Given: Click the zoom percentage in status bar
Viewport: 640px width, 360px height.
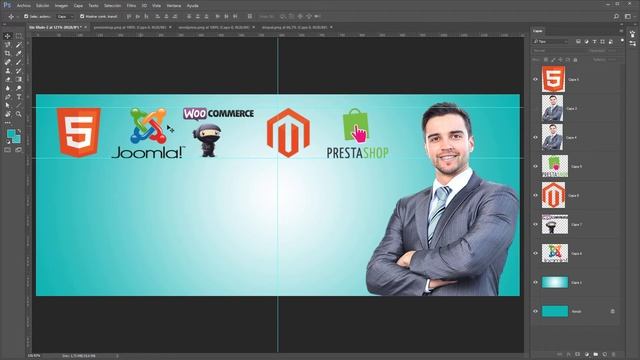Looking at the screenshot, I should coord(34,356).
